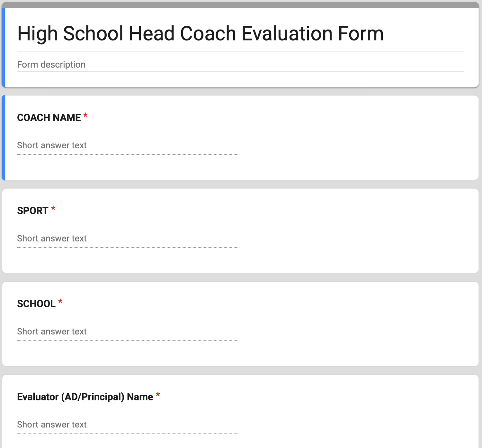Click the gray top border of the title card
The width and height of the screenshot is (482, 448).
(240, 5)
